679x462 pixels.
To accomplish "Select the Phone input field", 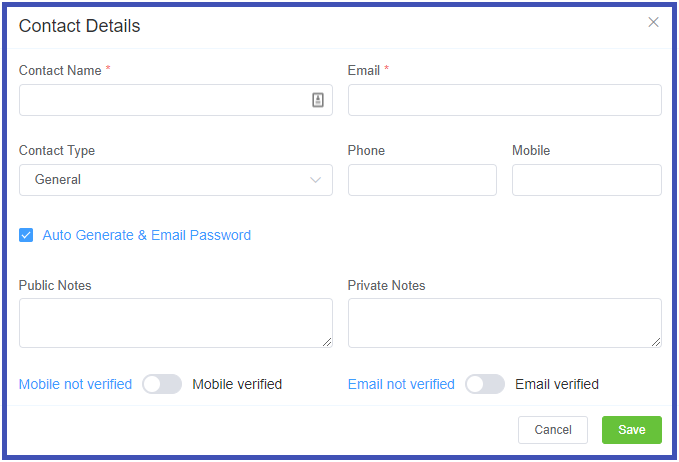I will tap(422, 180).
